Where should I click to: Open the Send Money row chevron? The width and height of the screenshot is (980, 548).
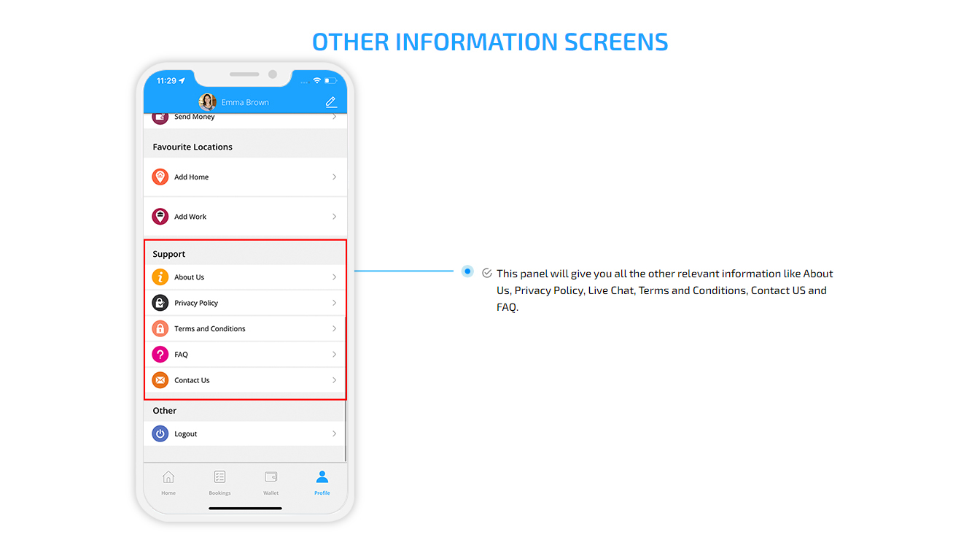[335, 117]
